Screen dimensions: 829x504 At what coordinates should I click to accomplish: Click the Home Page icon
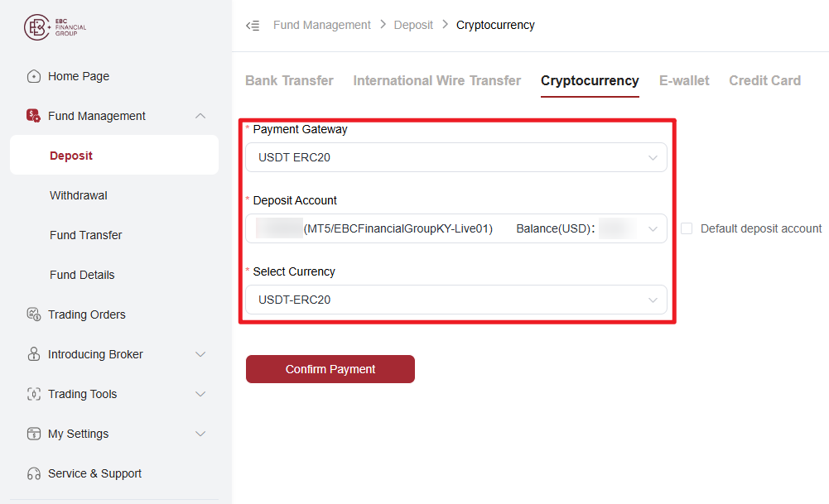pyautogui.click(x=34, y=77)
